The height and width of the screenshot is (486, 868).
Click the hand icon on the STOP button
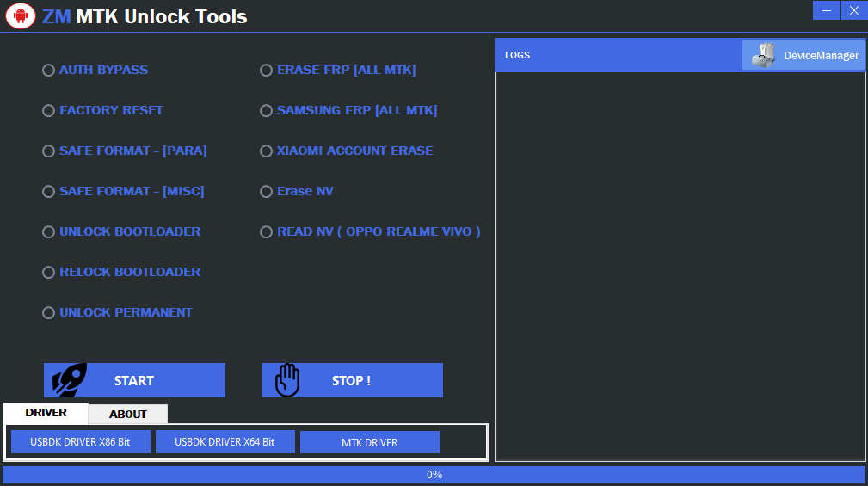(287, 380)
